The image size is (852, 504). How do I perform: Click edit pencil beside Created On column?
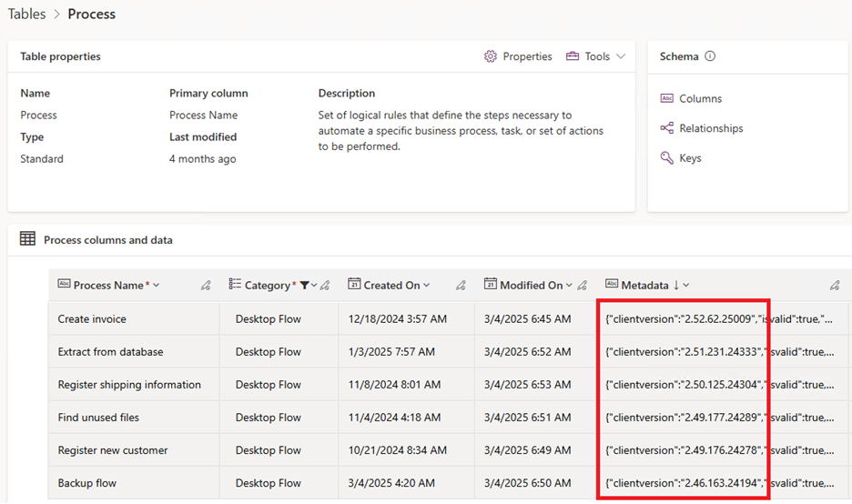click(x=461, y=285)
